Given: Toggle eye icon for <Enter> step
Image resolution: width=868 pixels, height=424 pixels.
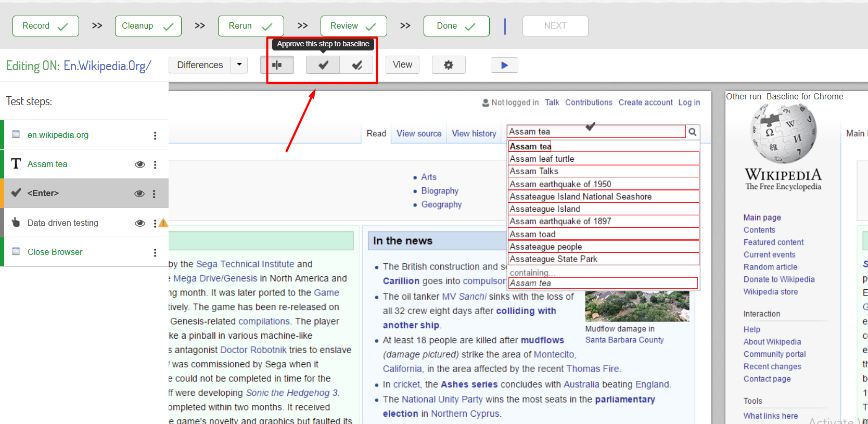Looking at the screenshot, I should tap(139, 194).
